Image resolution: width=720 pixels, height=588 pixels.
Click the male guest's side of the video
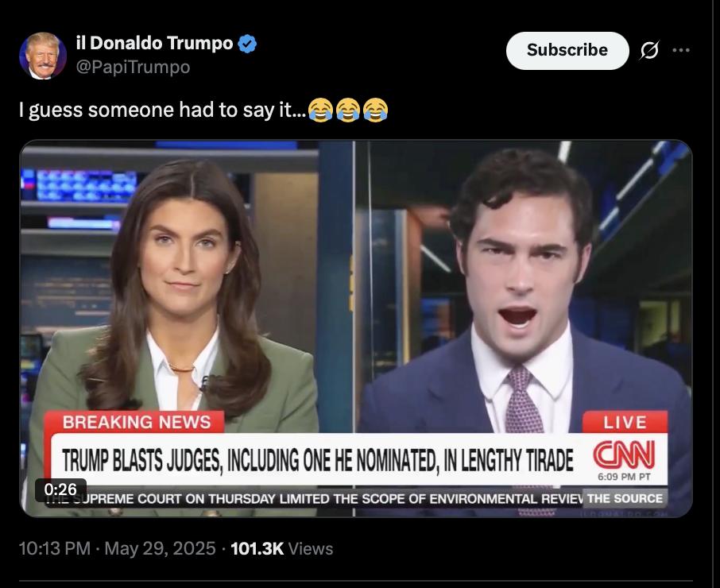click(524, 284)
